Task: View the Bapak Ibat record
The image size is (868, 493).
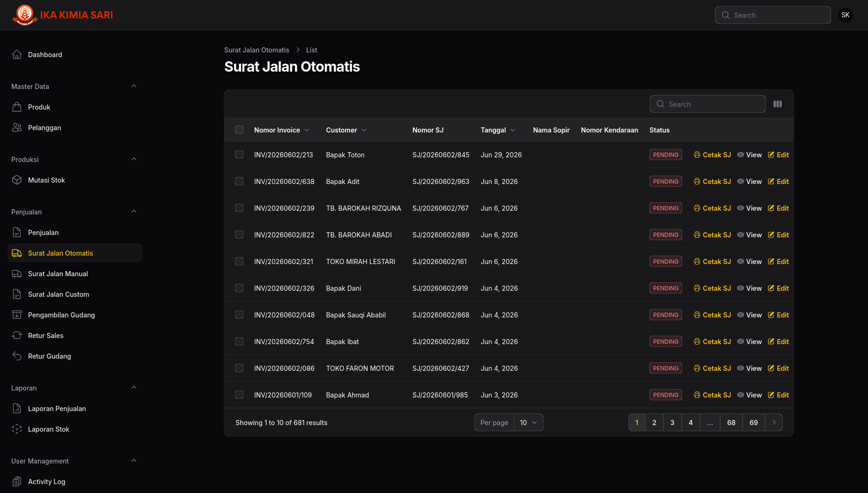Action: (x=749, y=341)
